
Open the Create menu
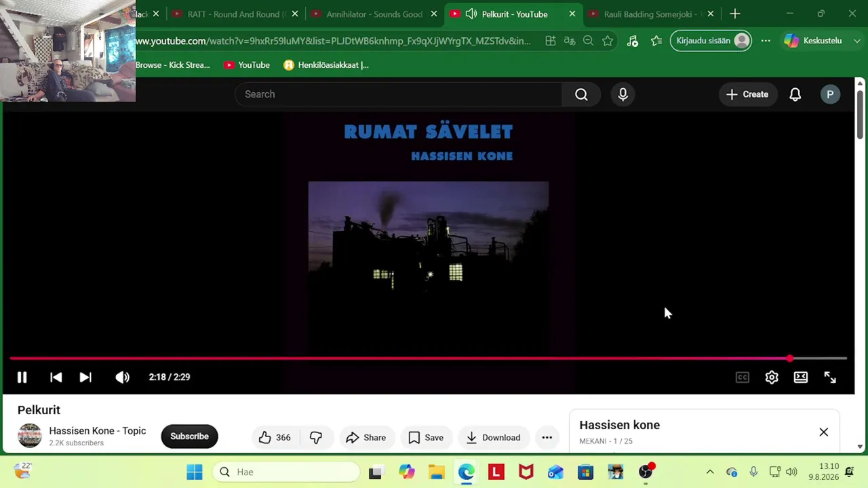[747, 94]
